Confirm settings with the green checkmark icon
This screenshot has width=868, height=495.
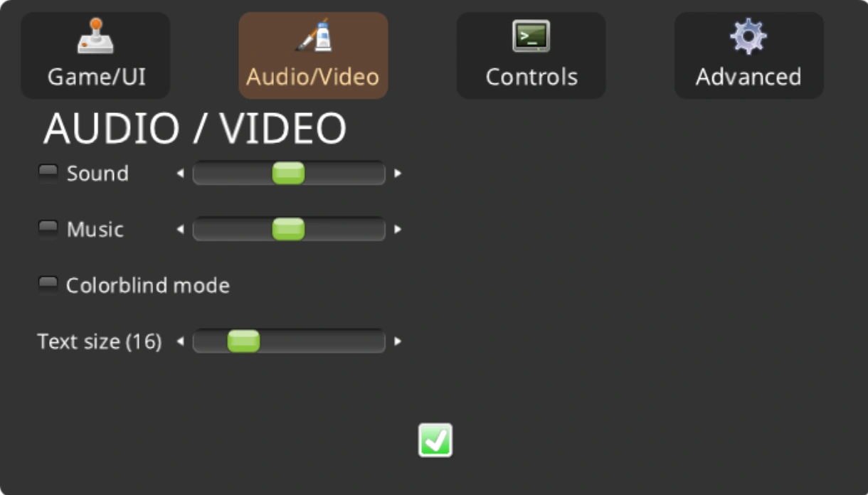(x=435, y=440)
